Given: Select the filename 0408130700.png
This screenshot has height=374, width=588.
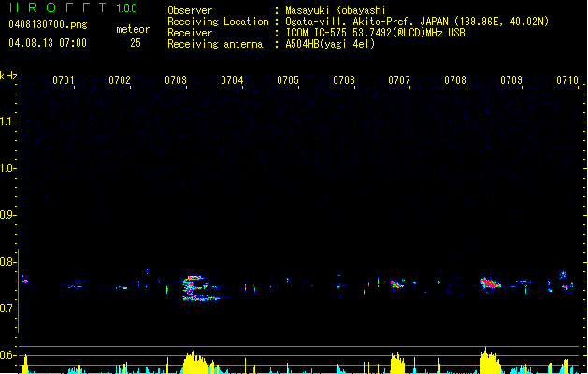Looking at the screenshot, I should (48, 25).
